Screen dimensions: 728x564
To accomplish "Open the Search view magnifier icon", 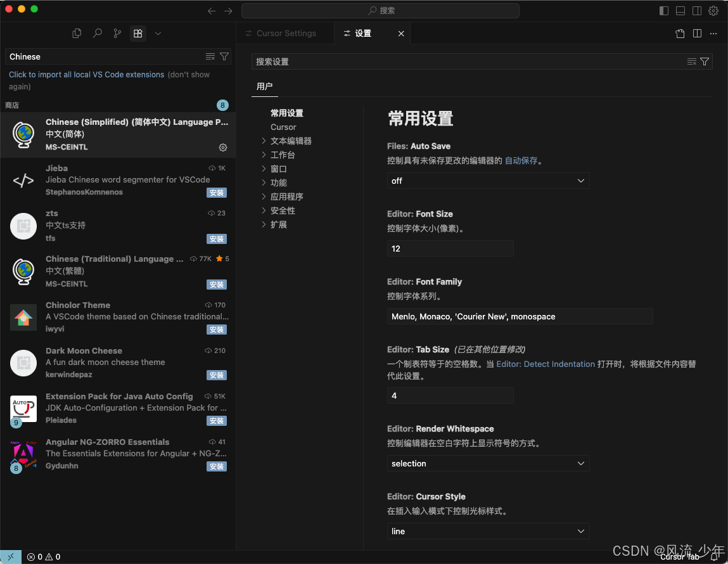I will [x=97, y=34].
